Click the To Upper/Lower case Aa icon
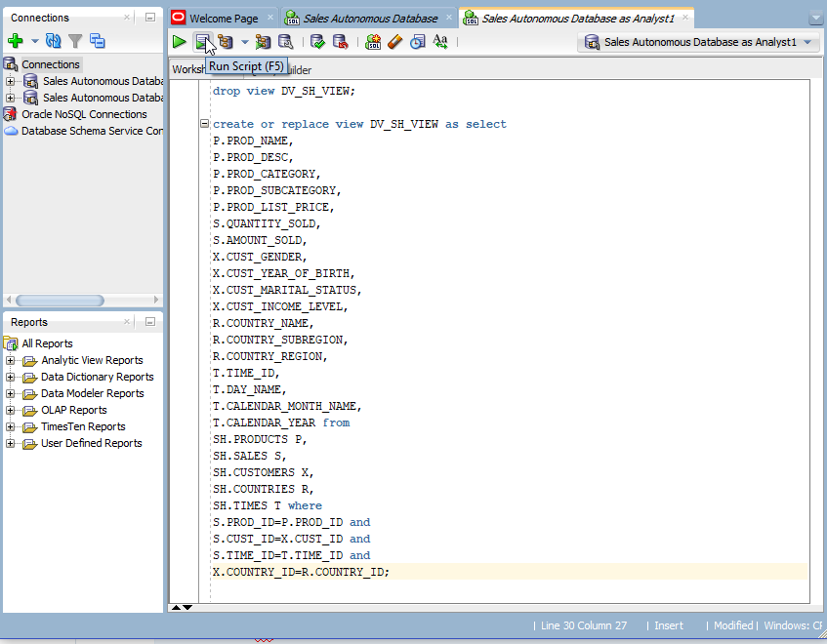This screenshot has height=644, width=827. click(x=440, y=42)
